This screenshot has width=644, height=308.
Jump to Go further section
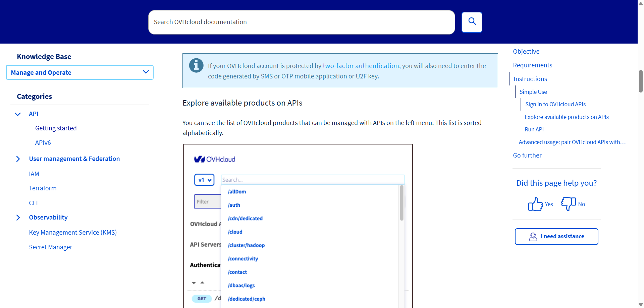click(527, 155)
